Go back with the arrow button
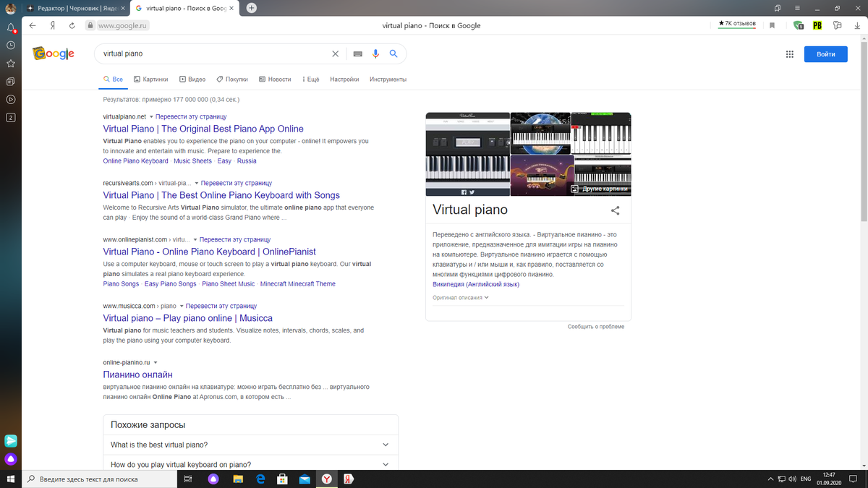This screenshot has height=488, width=868. pyautogui.click(x=33, y=25)
